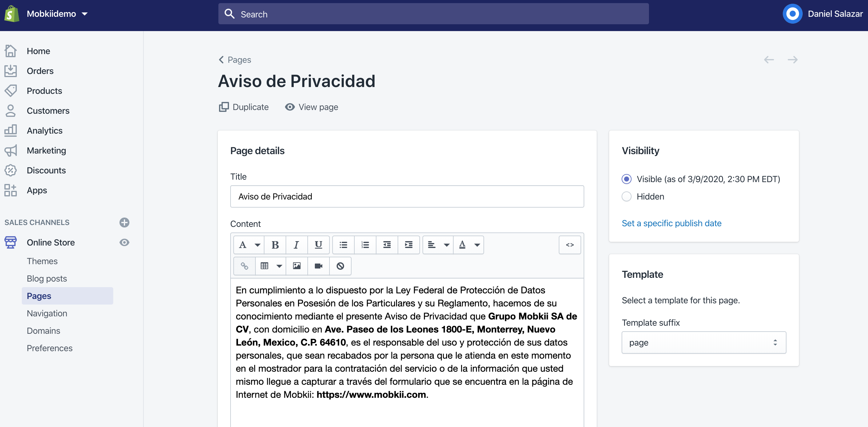
Task: Click the Title input field
Action: click(x=407, y=196)
